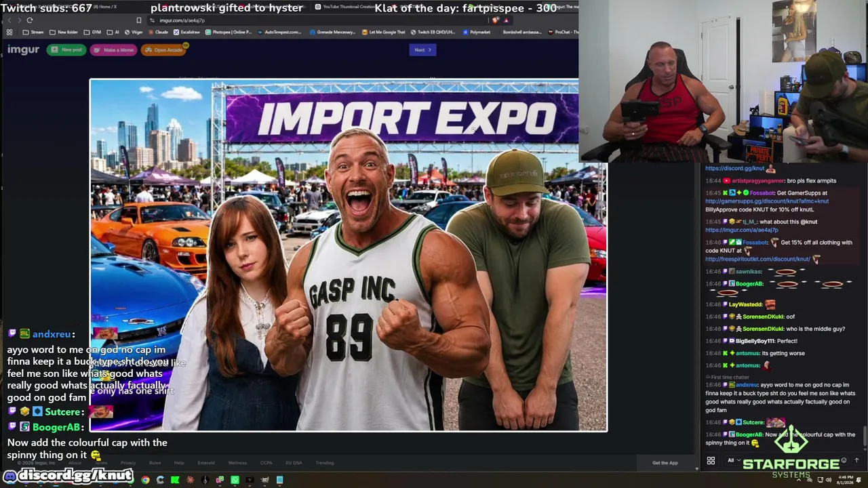Click the New post button
868x488 pixels.
66,49
